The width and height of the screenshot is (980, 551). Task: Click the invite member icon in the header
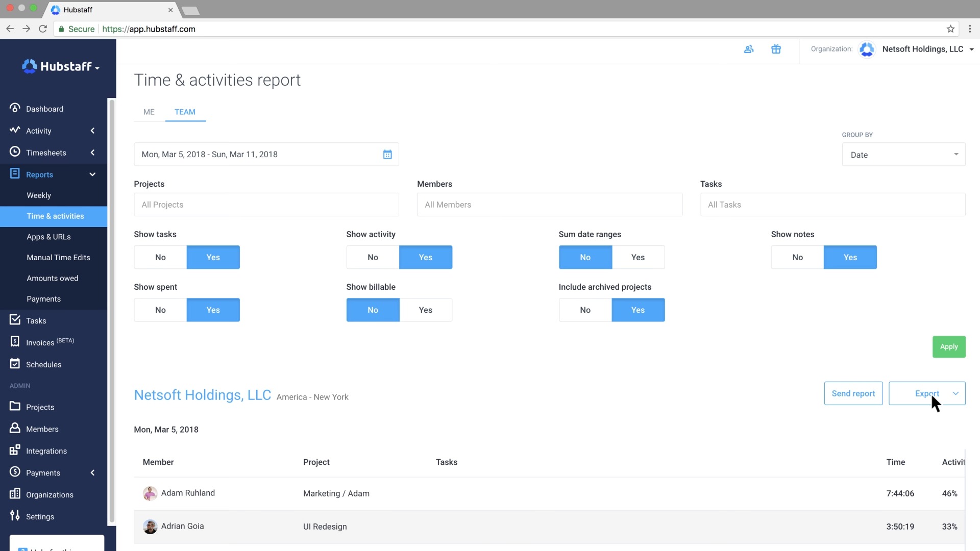tap(748, 49)
